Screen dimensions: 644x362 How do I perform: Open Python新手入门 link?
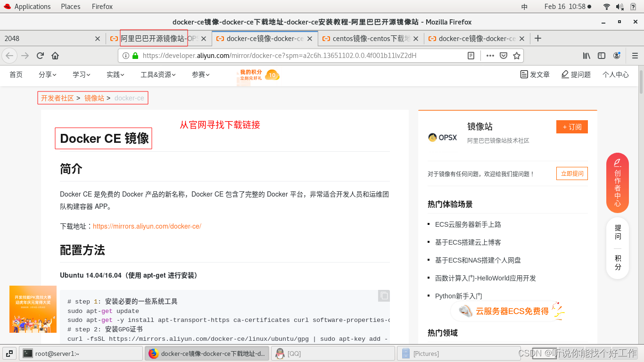tap(459, 296)
